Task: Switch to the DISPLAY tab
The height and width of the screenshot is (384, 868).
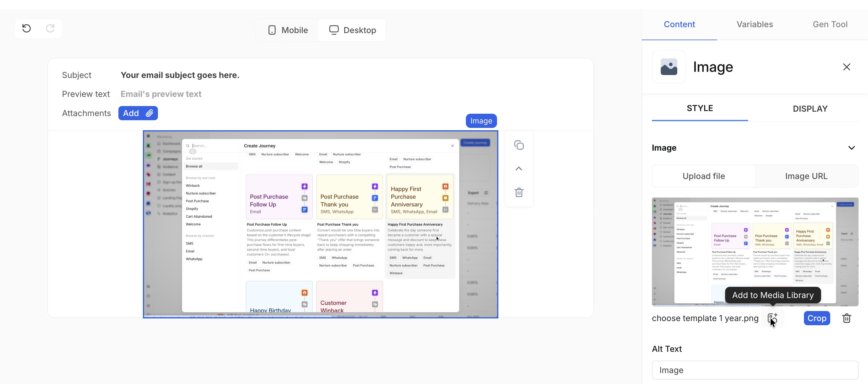Action: 810,109
